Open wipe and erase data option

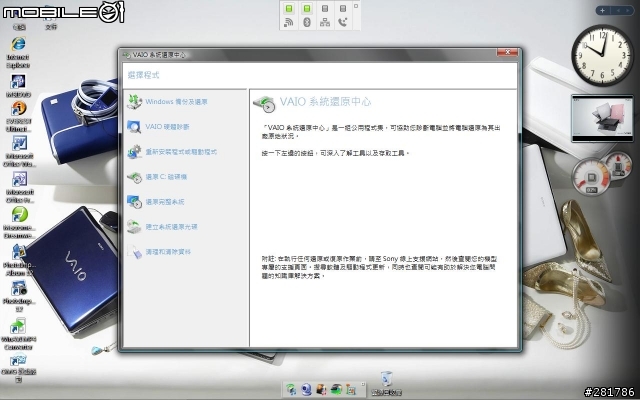click(x=159, y=252)
